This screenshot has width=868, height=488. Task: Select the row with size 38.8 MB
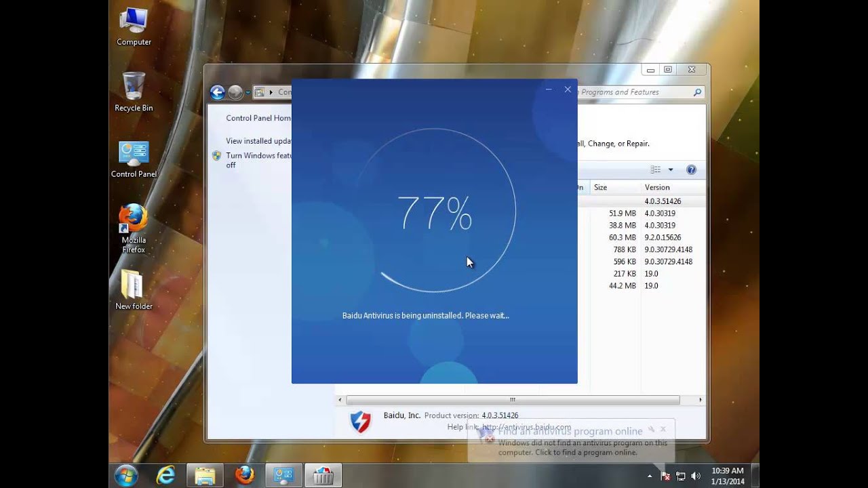(x=623, y=226)
